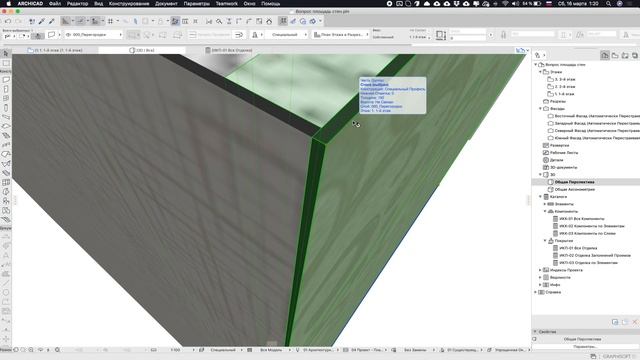Select the Arrow tool in toolbox

6,53
